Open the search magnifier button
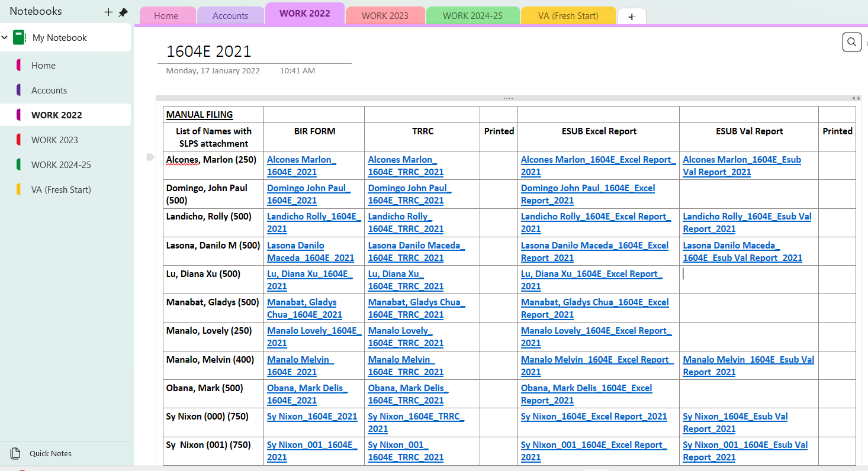The image size is (868, 471). (851, 42)
